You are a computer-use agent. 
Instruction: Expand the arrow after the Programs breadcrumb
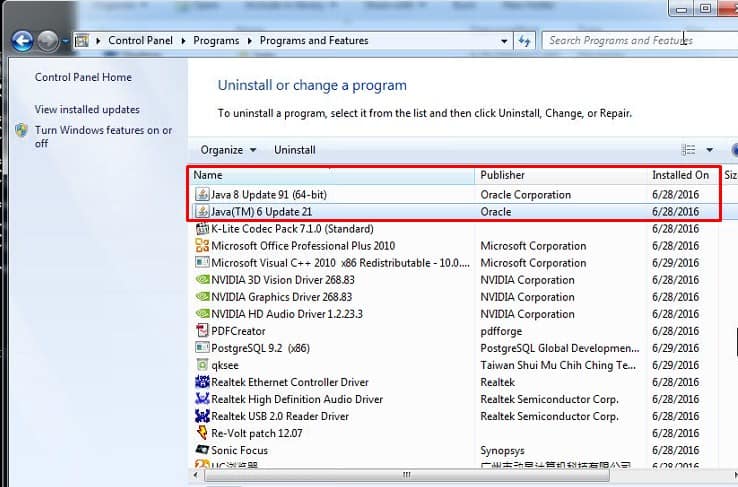(x=250, y=41)
